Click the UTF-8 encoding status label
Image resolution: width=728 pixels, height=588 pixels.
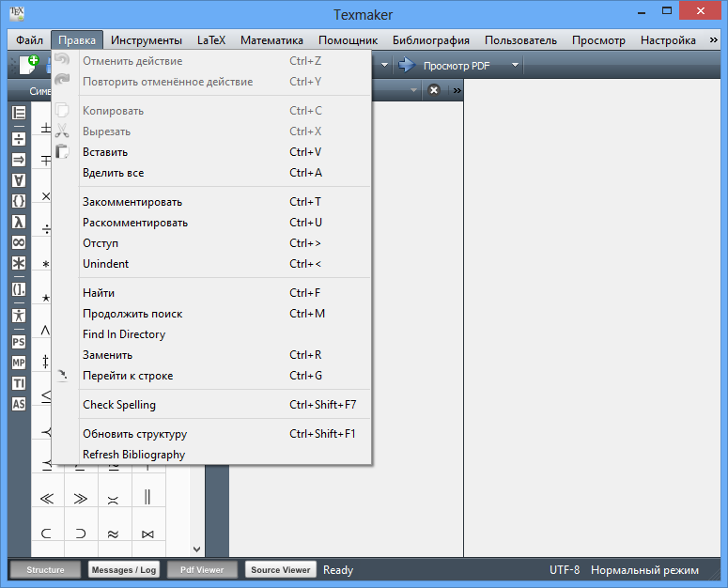point(565,569)
